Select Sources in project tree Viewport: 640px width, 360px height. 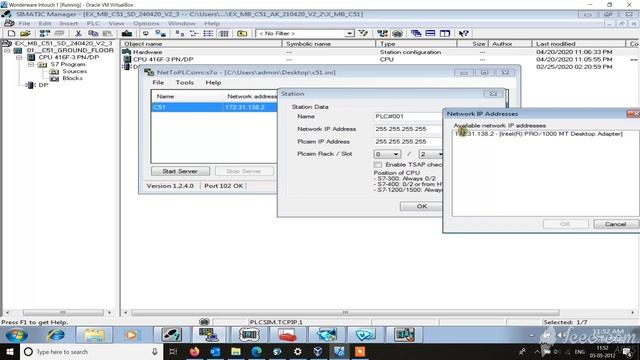tap(75, 71)
